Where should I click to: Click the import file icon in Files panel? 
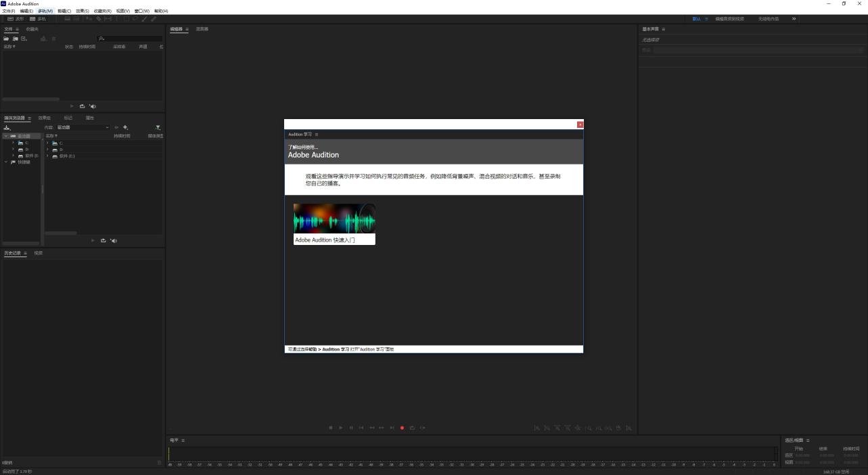[15, 39]
